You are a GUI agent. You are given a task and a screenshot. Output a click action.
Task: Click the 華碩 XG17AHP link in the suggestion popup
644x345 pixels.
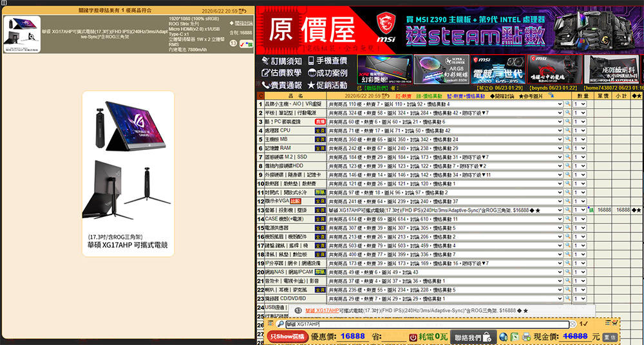click(323, 310)
